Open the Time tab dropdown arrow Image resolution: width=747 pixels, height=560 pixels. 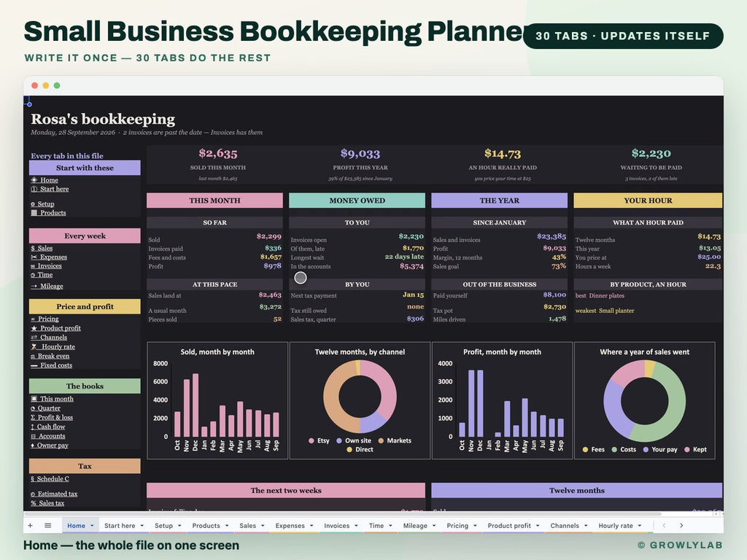pyautogui.click(x=391, y=526)
